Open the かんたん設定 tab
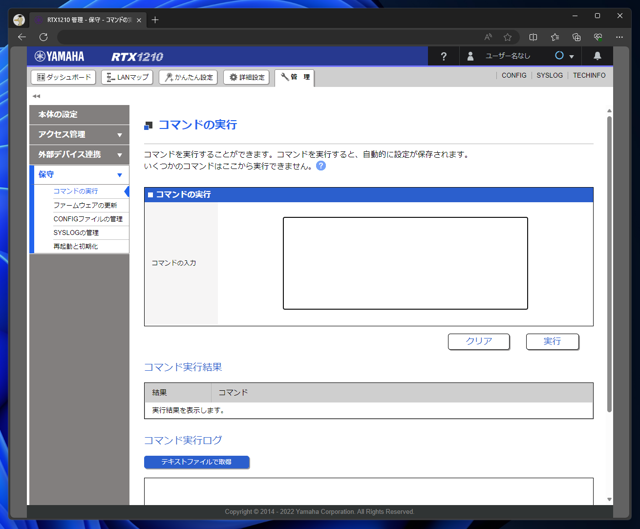This screenshot has height=529, width=640. 188,77
